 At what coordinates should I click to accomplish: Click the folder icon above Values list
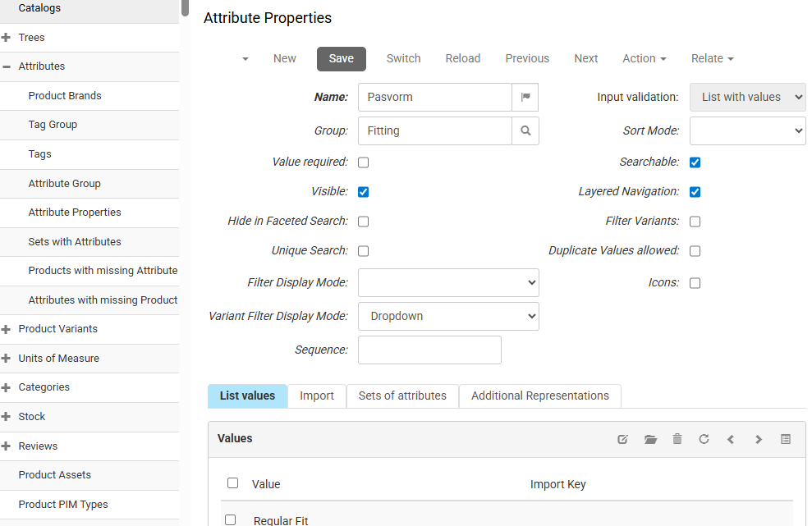(x=650, y=439)
